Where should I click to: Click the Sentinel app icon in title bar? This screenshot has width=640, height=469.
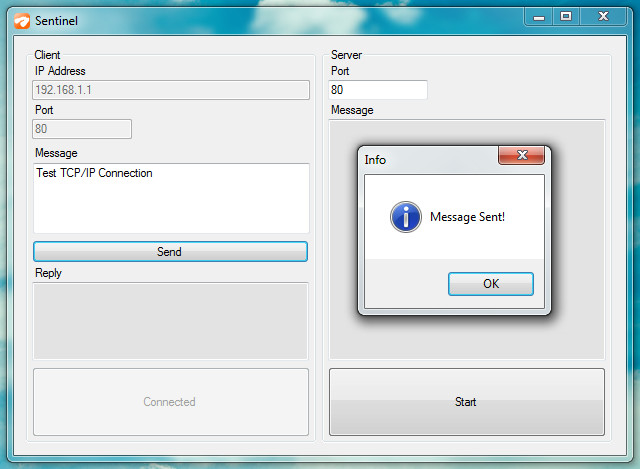22,21
